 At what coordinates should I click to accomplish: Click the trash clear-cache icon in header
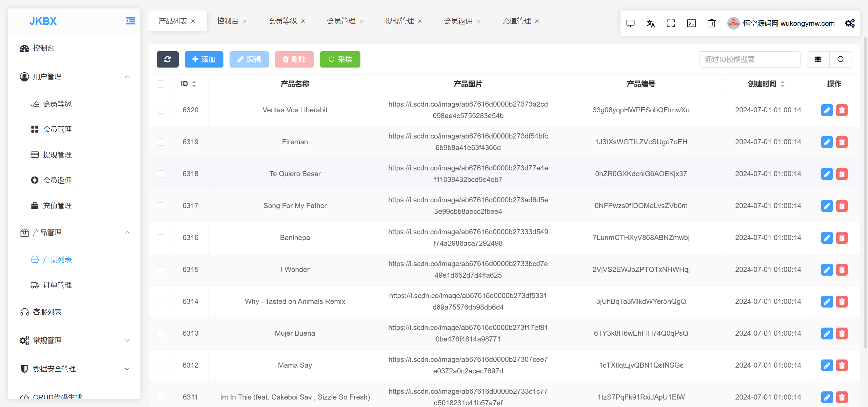[712, 23]
